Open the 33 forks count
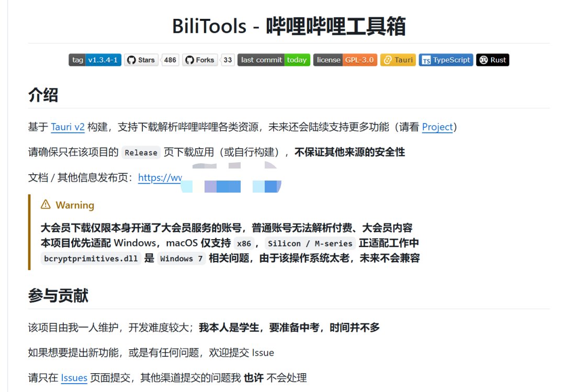 tap(228, 60)
